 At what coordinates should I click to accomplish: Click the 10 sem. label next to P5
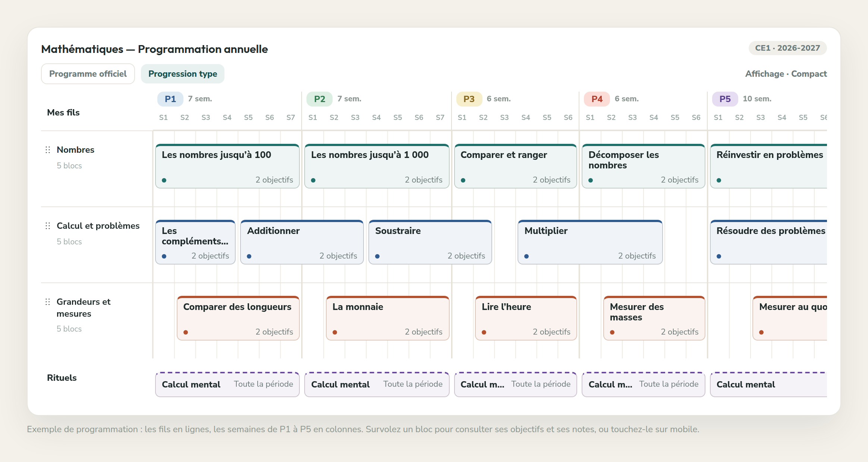[757, 99]
